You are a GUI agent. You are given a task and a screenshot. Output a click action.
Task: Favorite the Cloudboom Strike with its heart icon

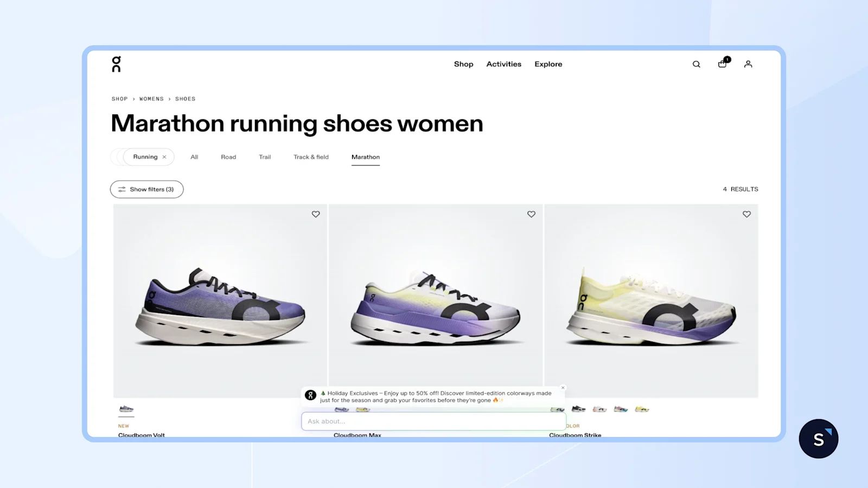(x=746, y=214)
